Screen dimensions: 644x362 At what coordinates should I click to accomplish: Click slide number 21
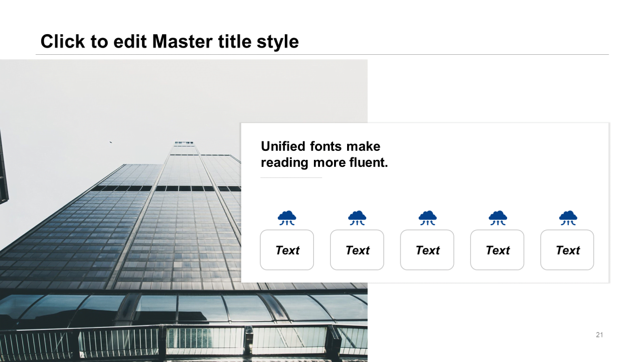tap(599, 335)
